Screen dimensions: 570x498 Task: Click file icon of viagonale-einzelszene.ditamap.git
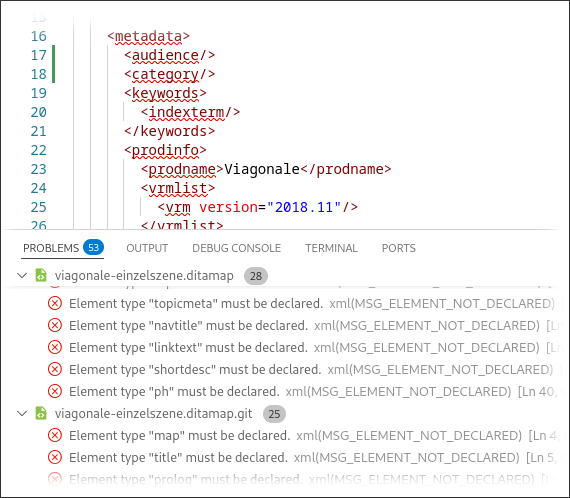(41, 414)
